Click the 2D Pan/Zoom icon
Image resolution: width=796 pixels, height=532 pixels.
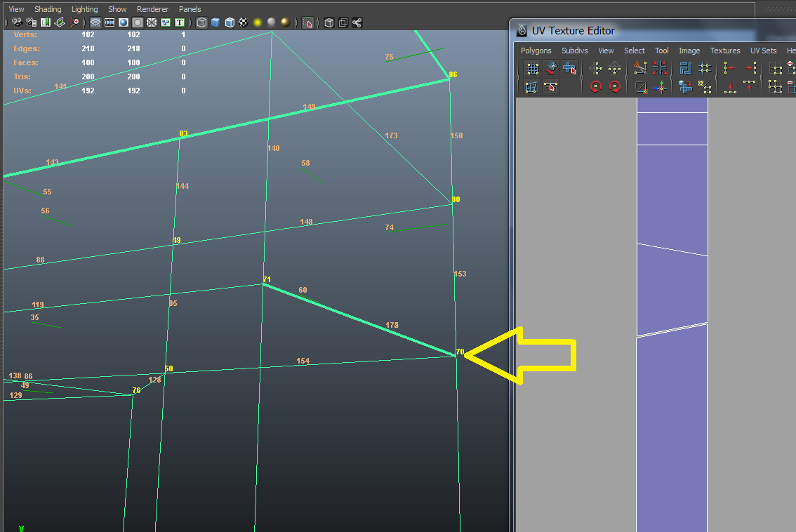pos(74,22)
